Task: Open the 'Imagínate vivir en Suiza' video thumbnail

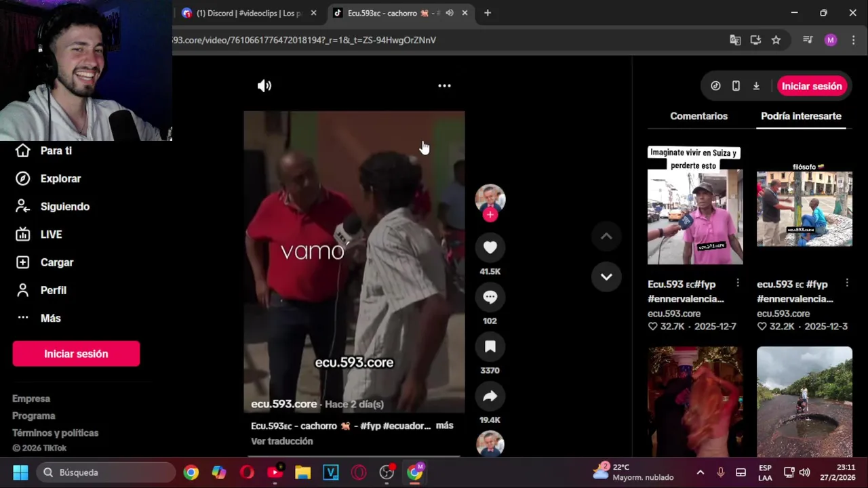Action: pyautogui.click(x=695, y=205)
